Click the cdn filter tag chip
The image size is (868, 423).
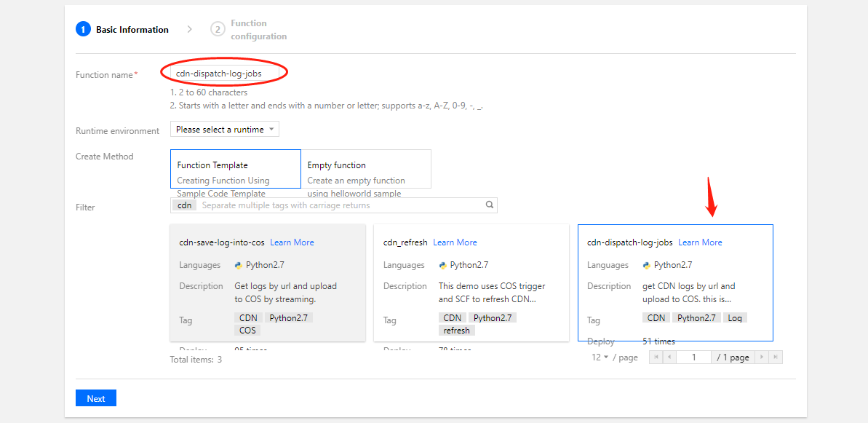point(184,205)
